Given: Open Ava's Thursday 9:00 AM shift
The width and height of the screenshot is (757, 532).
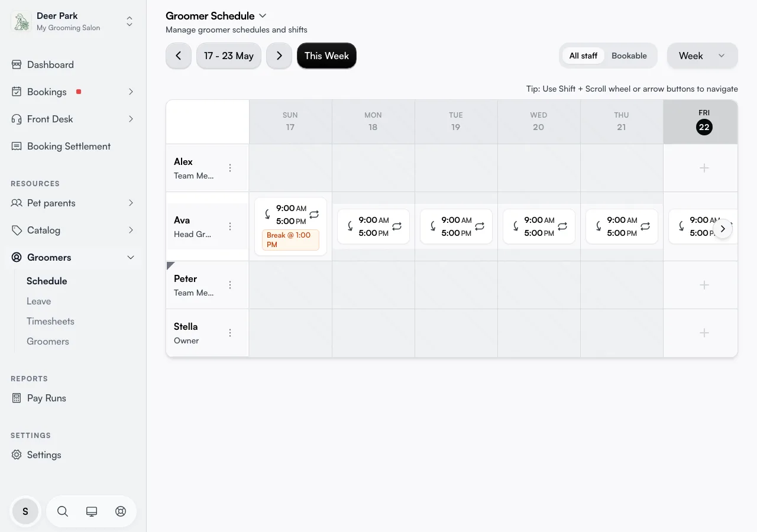Looking at the screenshot, I should tap(622, 226).
